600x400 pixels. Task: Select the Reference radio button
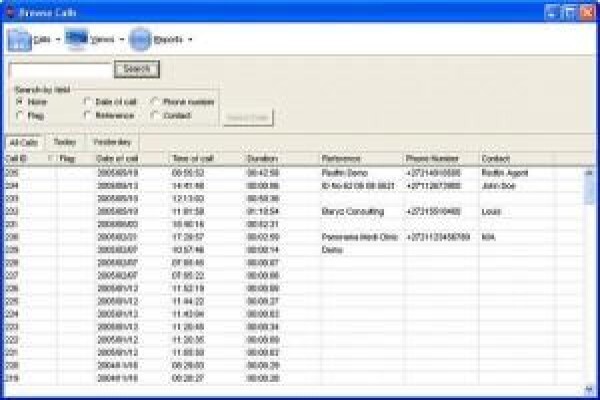[87, 115]
